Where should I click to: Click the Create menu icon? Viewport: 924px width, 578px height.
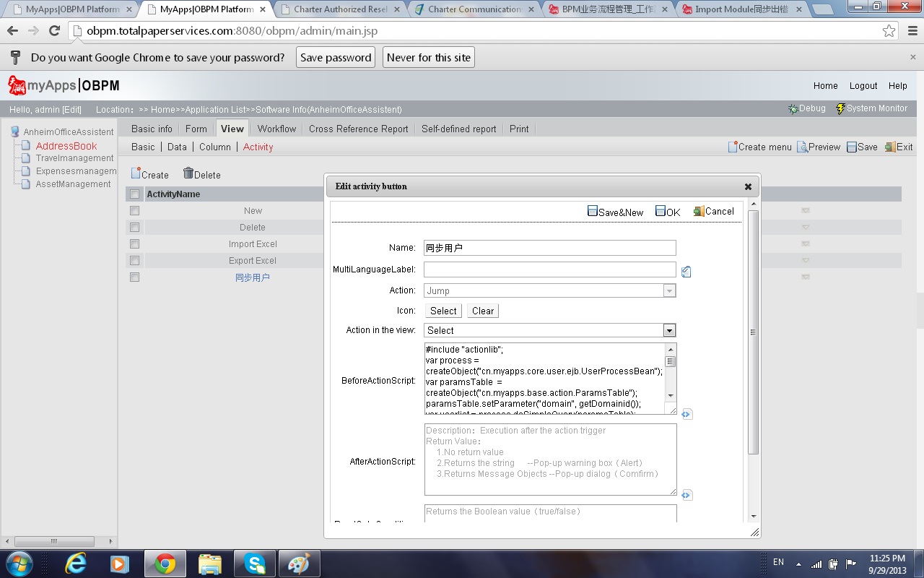point(733,147)
